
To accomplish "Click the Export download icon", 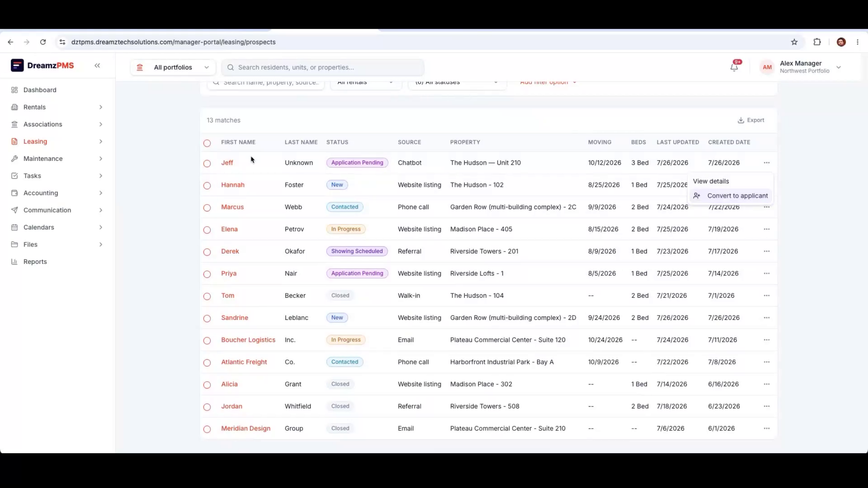I will coord(741,120).
